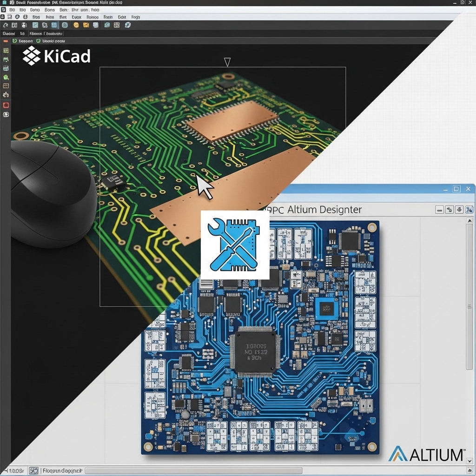
Task: Toggle the 'Boscon' green checkbox
Action: click(x=14, y=41)
